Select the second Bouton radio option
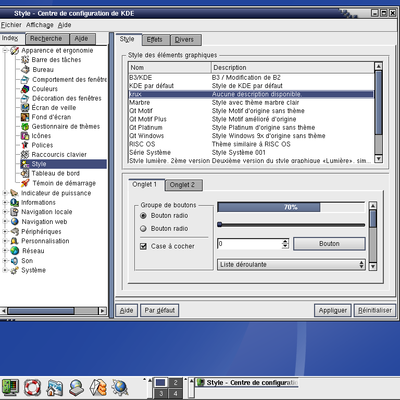The image size is (400, 400). [x=143, y=229]
